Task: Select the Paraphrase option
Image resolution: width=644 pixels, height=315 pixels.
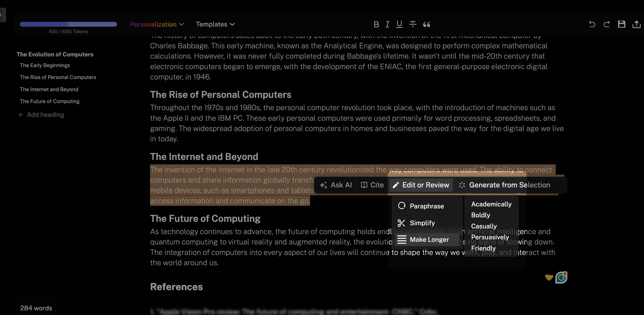Action: click(x=427, y=206)
